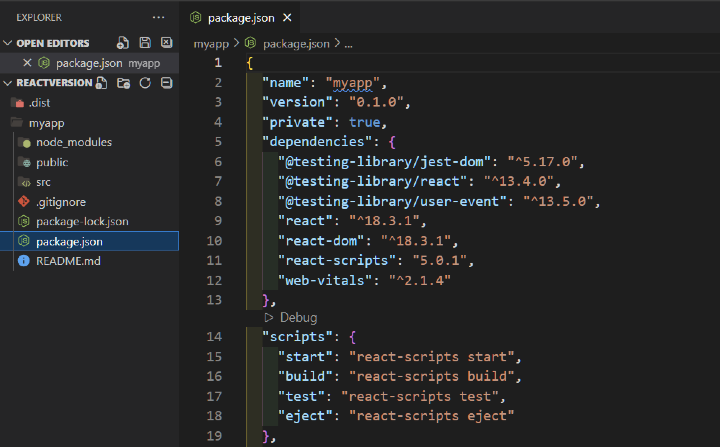The width and height of the screenshot is (720, 447).
Task: Close package.json in the Open Editors list
Action: (x=27, y=63)
